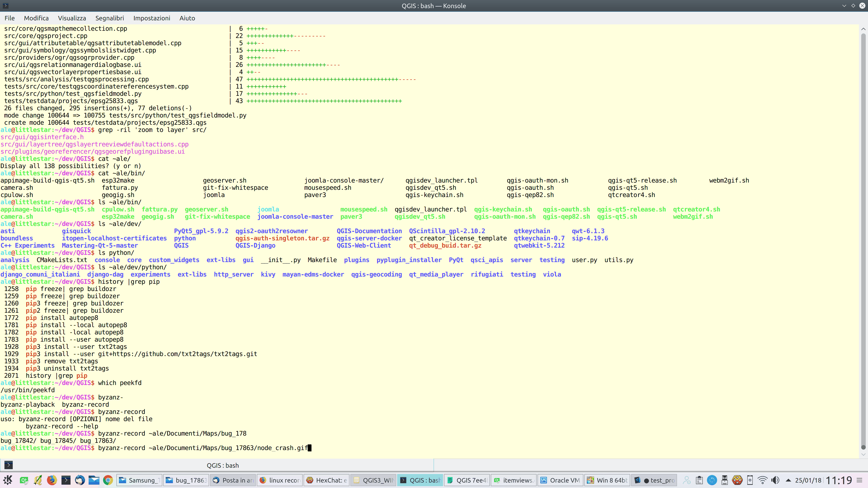The image size is (868, 488).
Task: Switch to the Samsung task window
Action: (x=139, y=480)
